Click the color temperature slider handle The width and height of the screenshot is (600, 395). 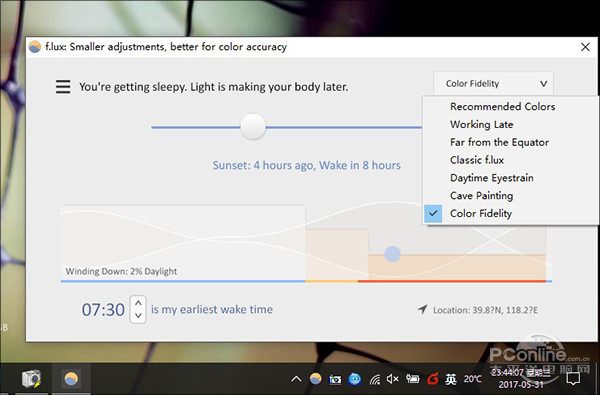[253, 127]
